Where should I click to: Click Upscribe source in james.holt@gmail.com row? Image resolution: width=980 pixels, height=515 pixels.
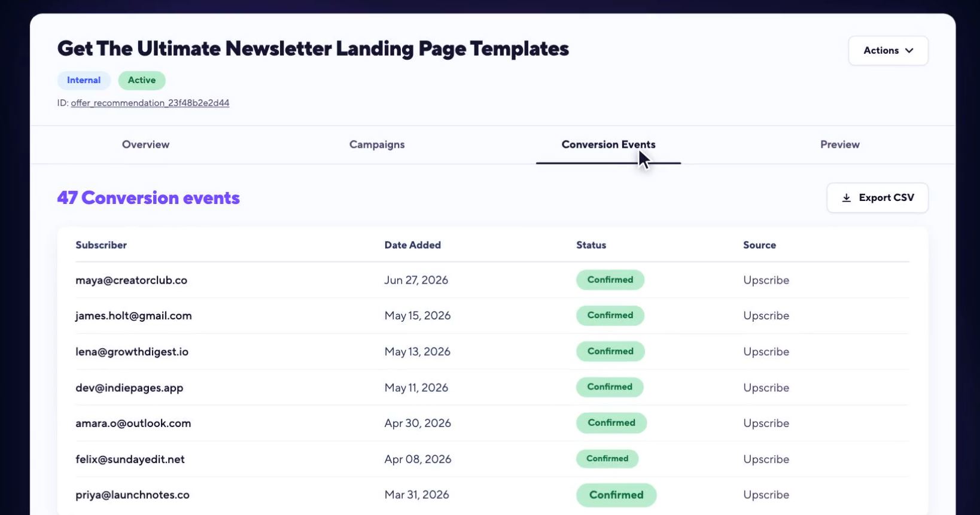[766, 316]
